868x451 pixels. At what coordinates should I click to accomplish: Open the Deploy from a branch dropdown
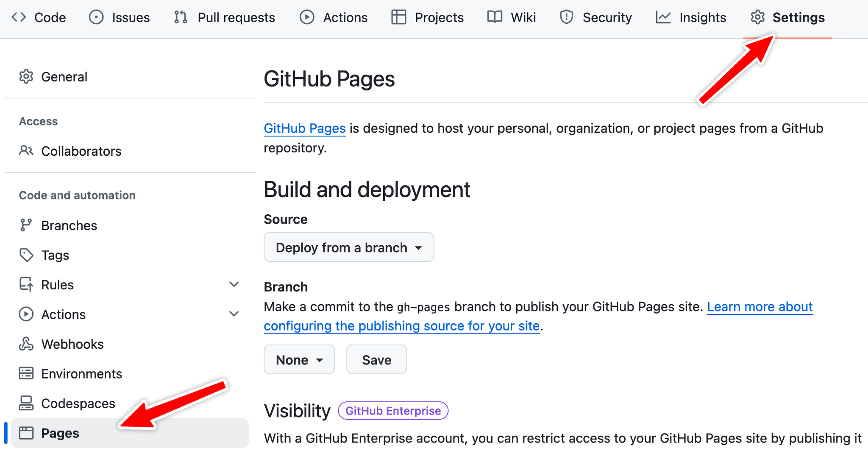[x=349, y=247]
